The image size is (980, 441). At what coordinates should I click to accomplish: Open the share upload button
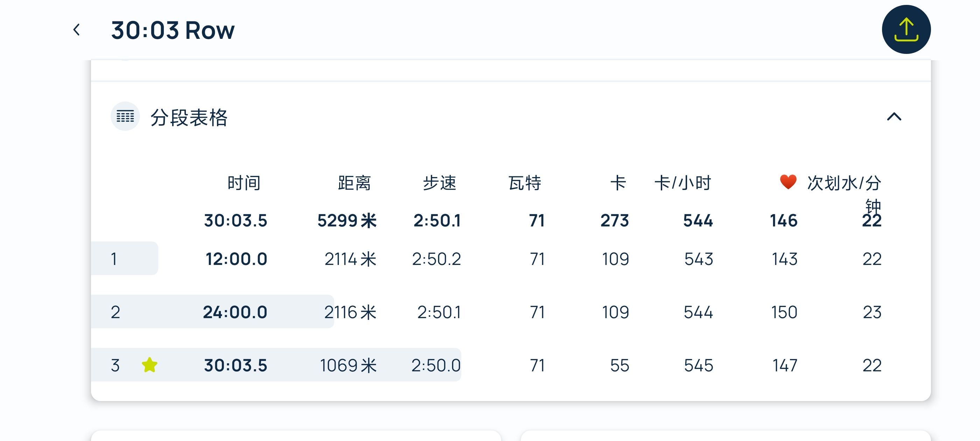tap(906, 30)
